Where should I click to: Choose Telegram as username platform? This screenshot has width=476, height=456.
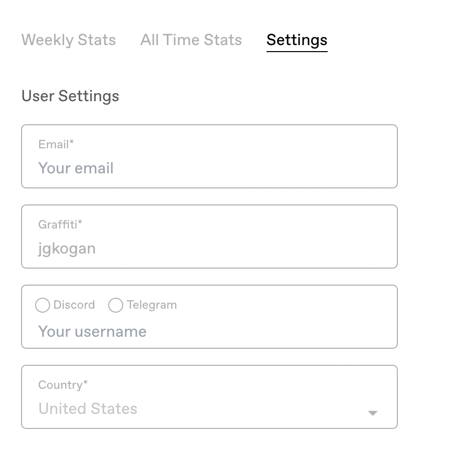[x=116, y=305]
